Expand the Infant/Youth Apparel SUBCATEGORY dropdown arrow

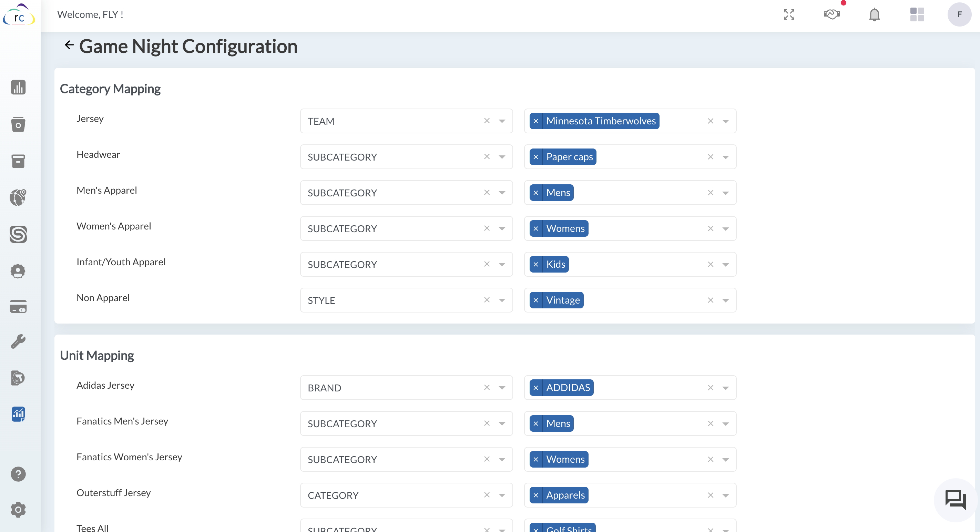[502, 264]
